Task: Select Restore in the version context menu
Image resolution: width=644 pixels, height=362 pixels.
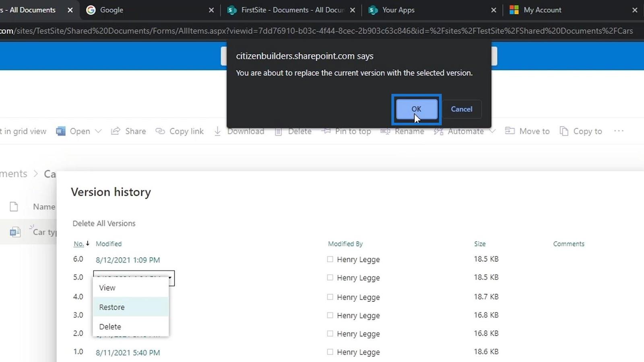Action: [x=130, y=307]
